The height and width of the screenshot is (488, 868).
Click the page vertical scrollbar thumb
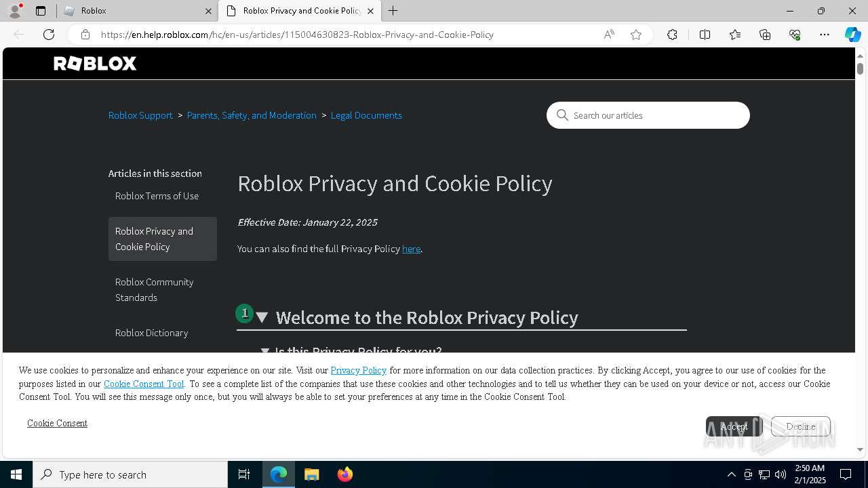[860, 68]
